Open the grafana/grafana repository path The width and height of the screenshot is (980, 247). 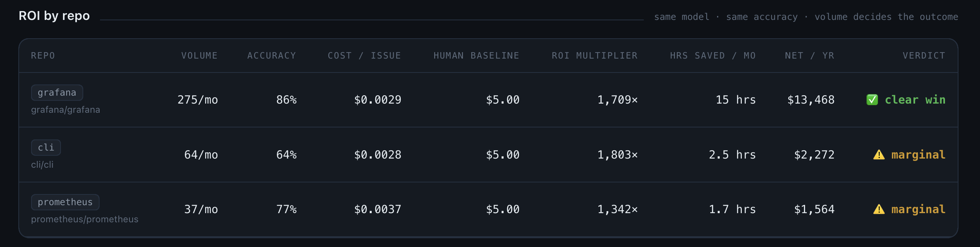point(66,110)
